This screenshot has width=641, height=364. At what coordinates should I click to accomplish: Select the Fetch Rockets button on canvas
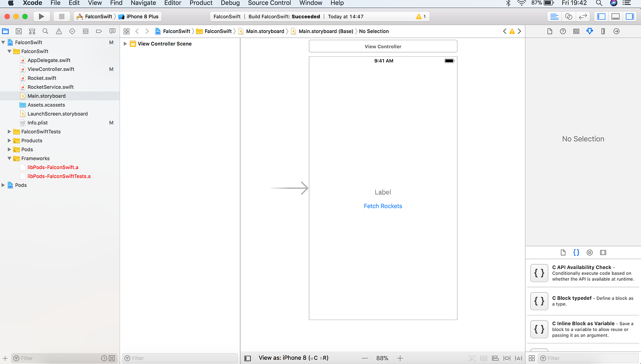click(x=383, y=206)
